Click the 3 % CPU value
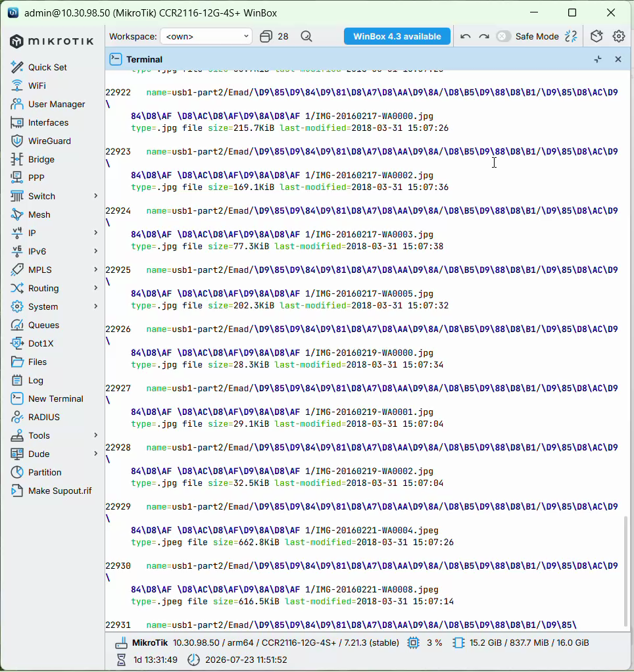 coord(434,643)
